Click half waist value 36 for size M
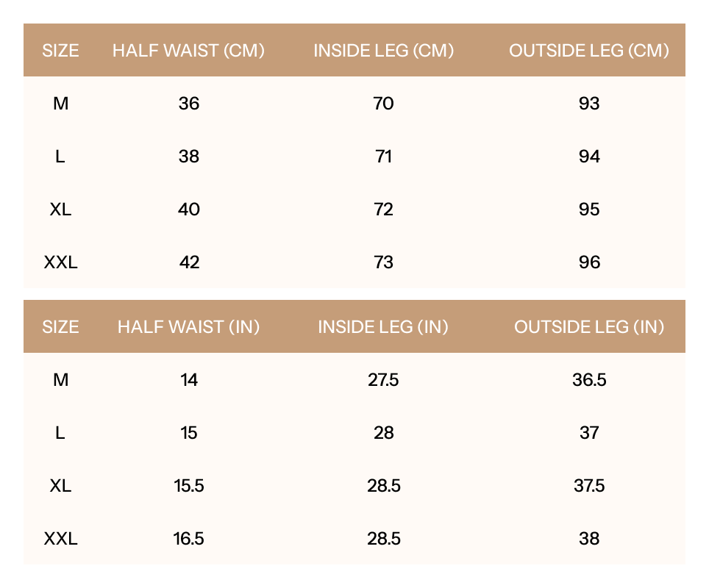This screenshot has height=588, width=709. click(189, 104)
